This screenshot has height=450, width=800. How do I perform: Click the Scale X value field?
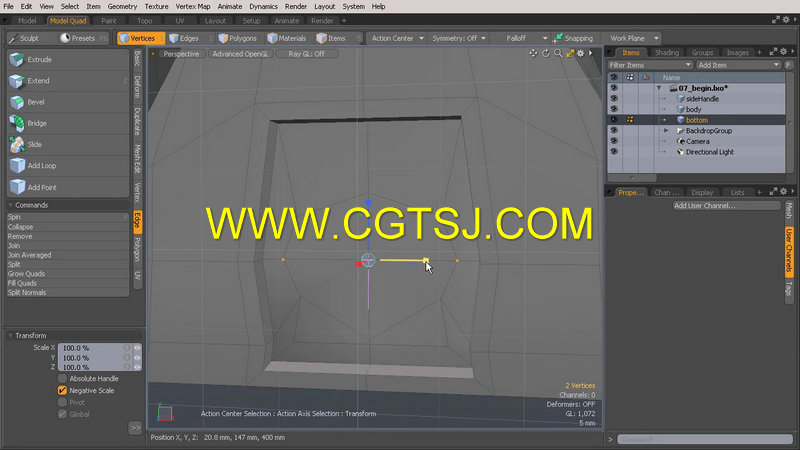click(x=92, y=348)
